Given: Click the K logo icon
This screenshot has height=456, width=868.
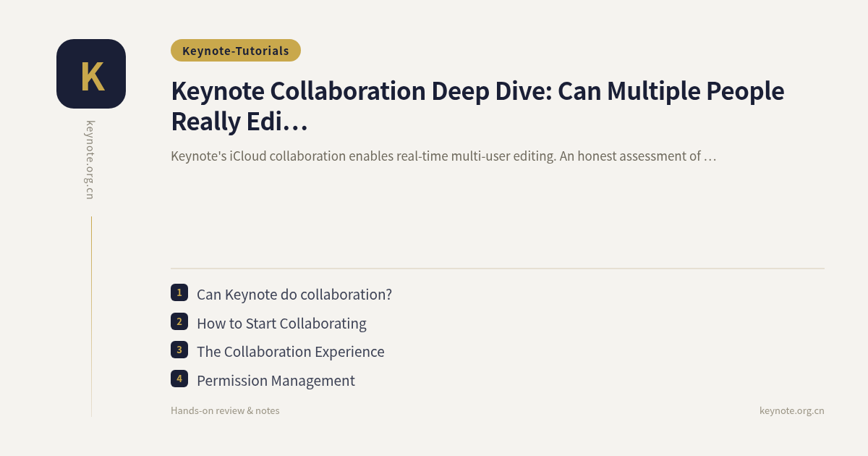Looking at the screenshot, I should point(91,74).
